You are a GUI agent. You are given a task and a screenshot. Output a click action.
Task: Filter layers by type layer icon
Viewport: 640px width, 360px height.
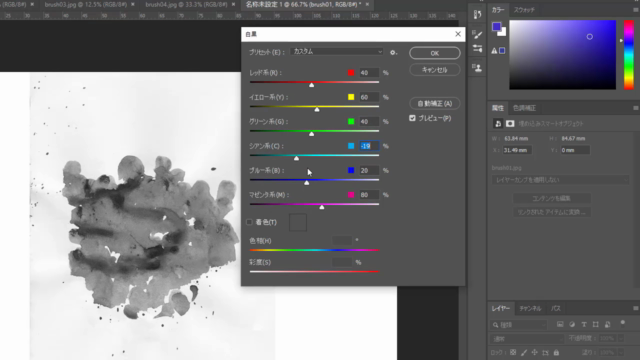tap(584, 324)
